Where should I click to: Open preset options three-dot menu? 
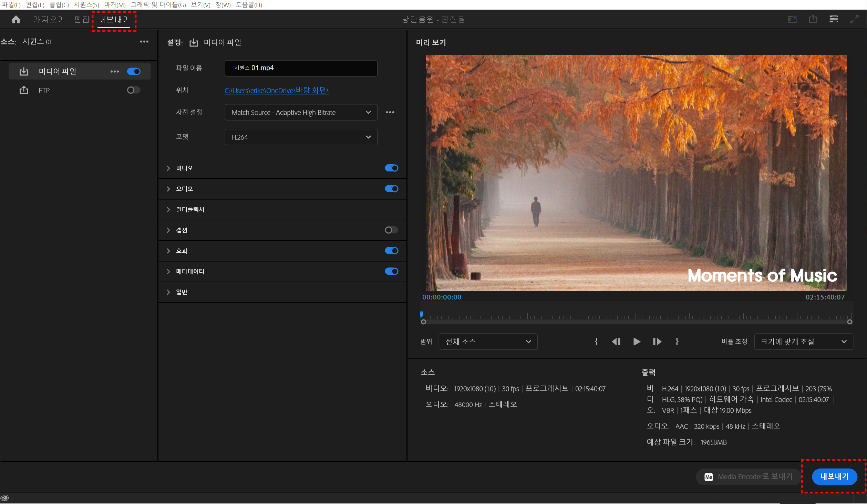(390, 112)
